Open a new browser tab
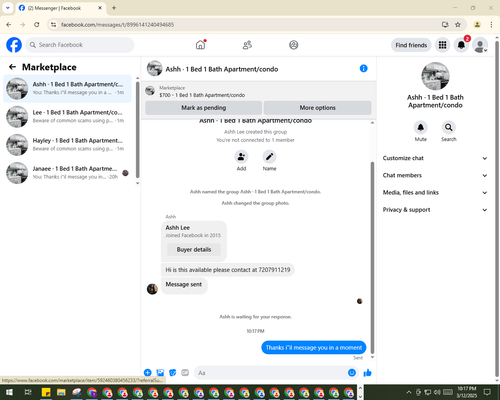 pos(114,8)
